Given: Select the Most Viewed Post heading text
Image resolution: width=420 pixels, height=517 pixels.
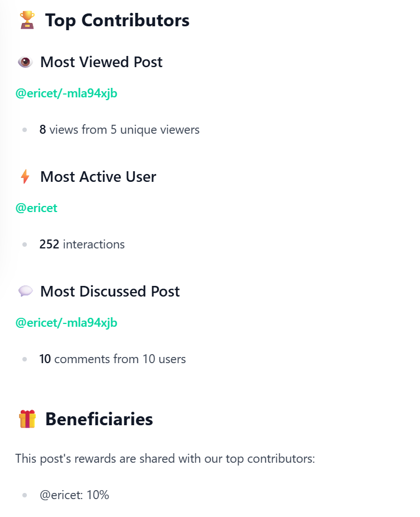Looking at the screenshot, I should point(101,62).
